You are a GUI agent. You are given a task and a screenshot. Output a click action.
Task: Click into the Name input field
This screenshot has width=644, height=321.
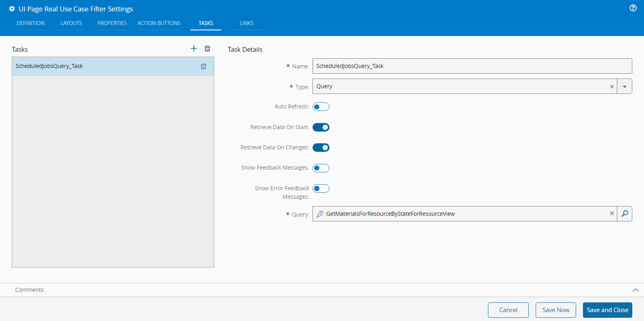472,66
